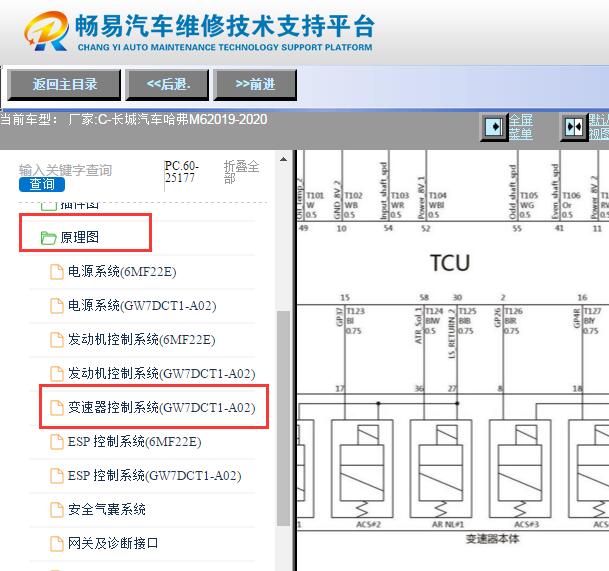Click the platform logo icon
609x571 pixels.
pos(46,31)
